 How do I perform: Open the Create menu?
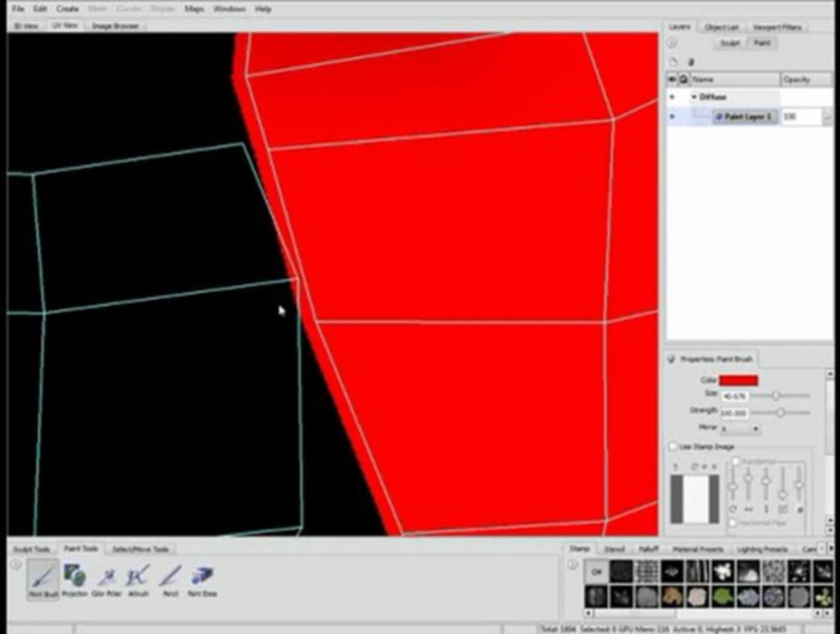[x=67, y=9]
